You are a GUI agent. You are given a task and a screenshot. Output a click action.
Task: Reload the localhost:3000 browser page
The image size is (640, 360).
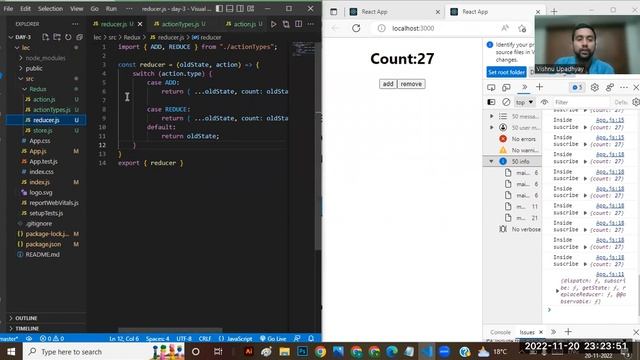click(x=356, y=28)
